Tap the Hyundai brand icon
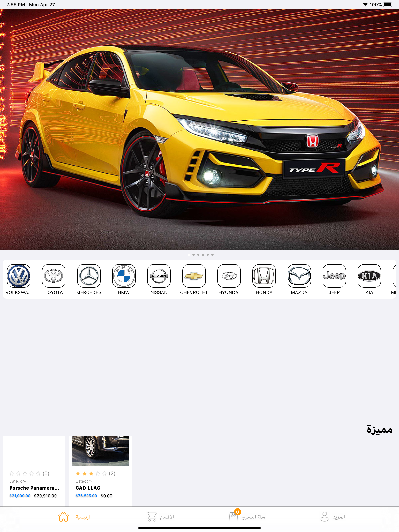The height and width of the screenshot is (532, 399). tap(229, 276)
